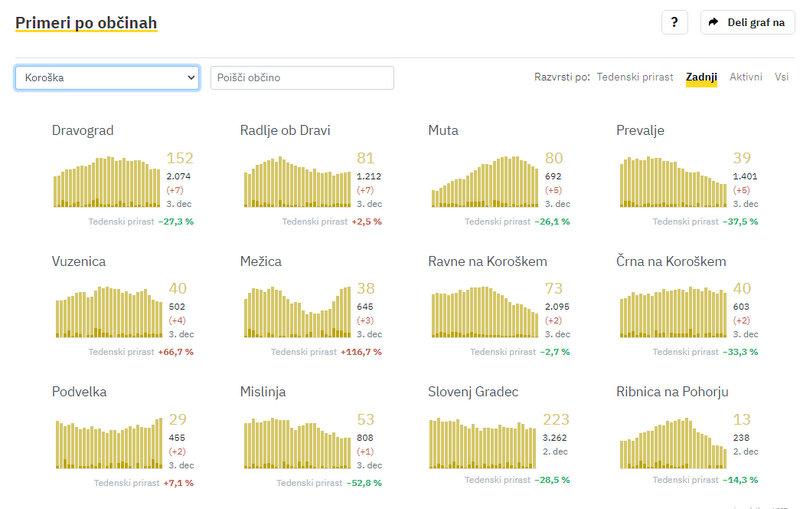The image size is (800, 509).
Task: Click the Mislinja municipality title
Action: tap(263, 392)
